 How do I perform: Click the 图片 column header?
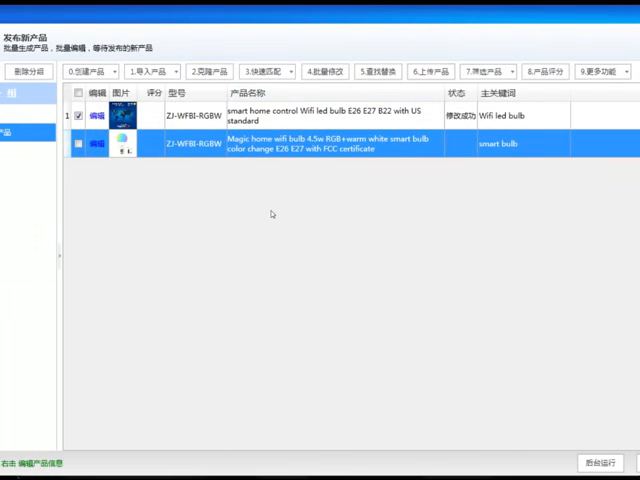click(x=121, y=93)
